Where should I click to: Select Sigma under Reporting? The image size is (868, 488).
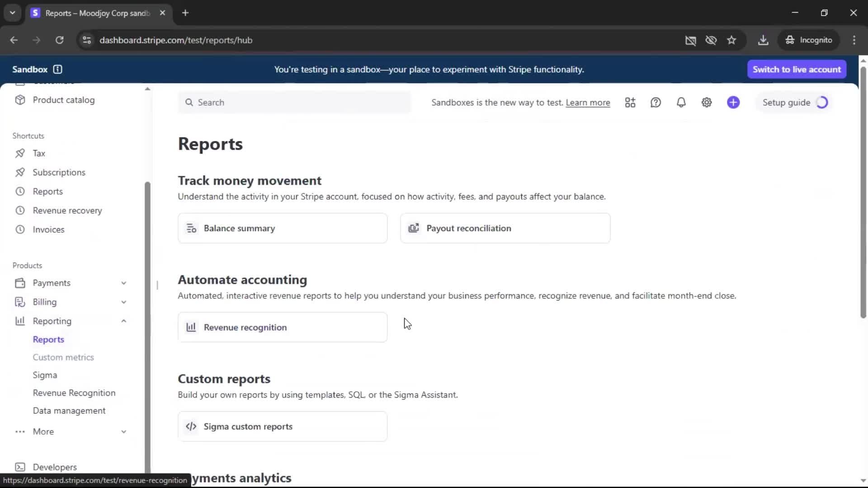click(x=45, y=375)
